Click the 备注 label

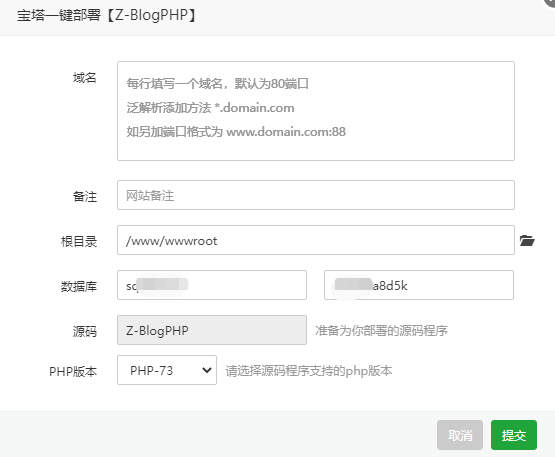click(85, 196)
